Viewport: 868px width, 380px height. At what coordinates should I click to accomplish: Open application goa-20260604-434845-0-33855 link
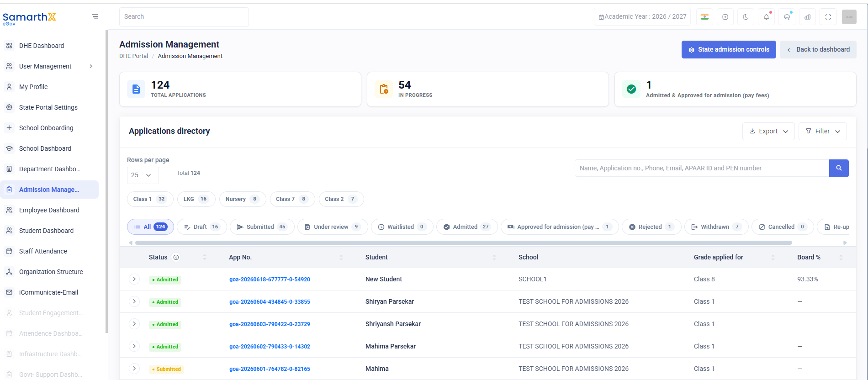click(270, 302)
